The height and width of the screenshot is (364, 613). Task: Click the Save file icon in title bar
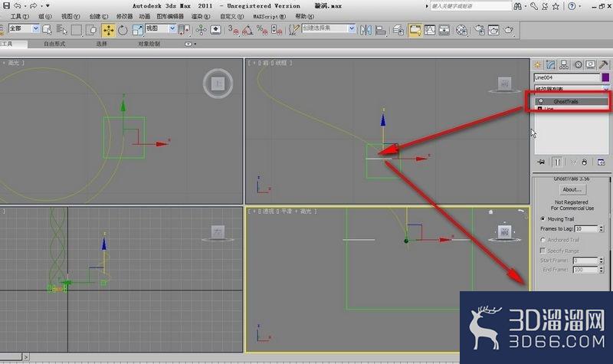pyautogui.click(x=6, y=6)
